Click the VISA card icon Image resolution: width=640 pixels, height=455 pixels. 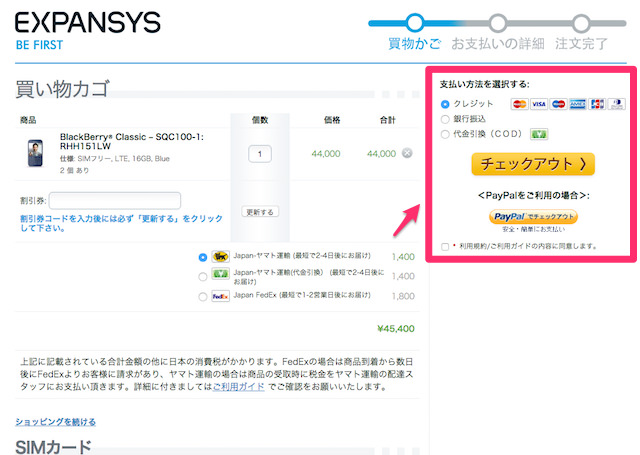tap(539, 104)
